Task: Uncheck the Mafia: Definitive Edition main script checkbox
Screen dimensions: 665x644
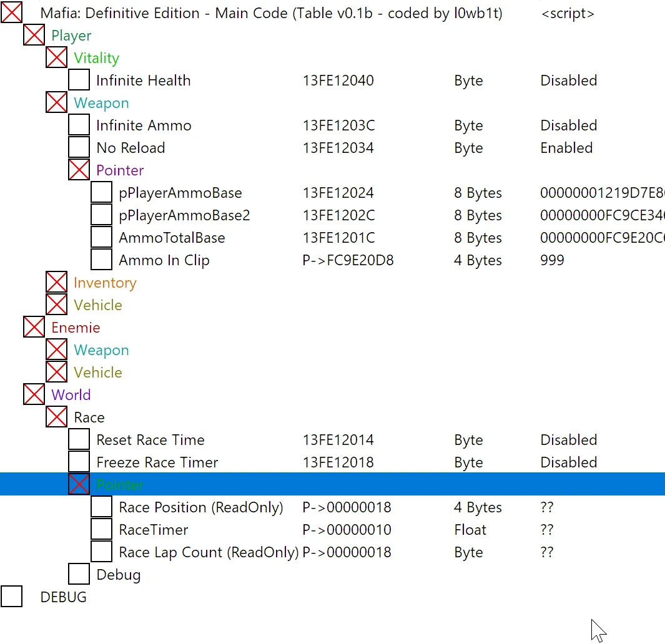Action: pyautogui.click(x=11, y=12)
